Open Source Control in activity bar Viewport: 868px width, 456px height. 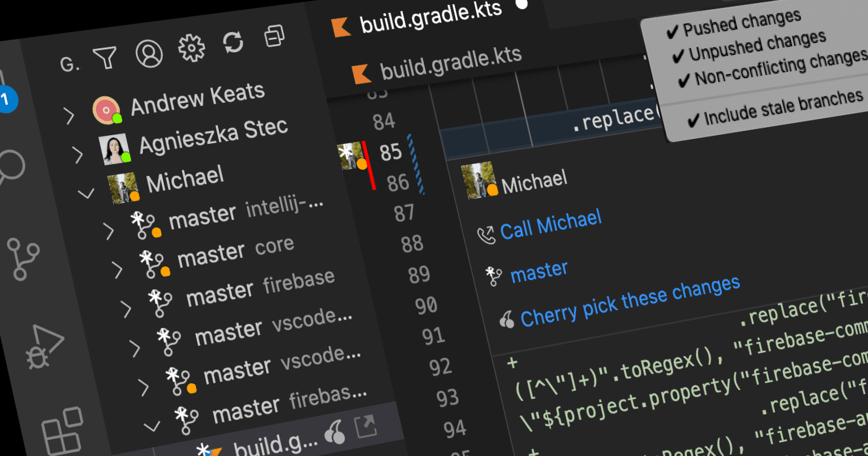[23, 260]
